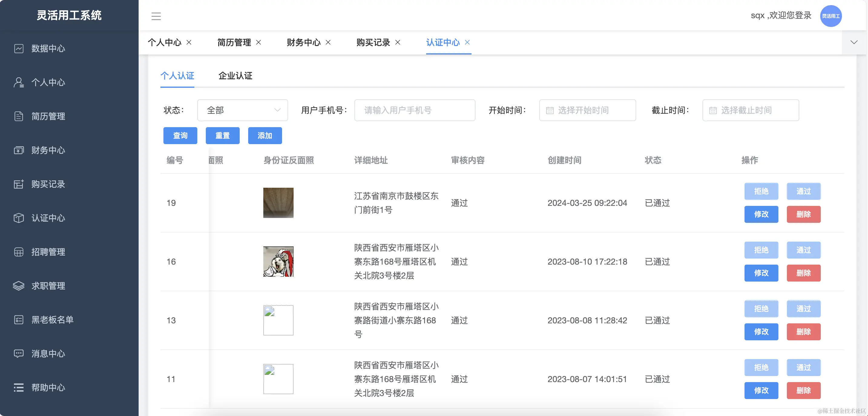
Task: Open the 截止时间 date picker
Action: click(750, 110)
